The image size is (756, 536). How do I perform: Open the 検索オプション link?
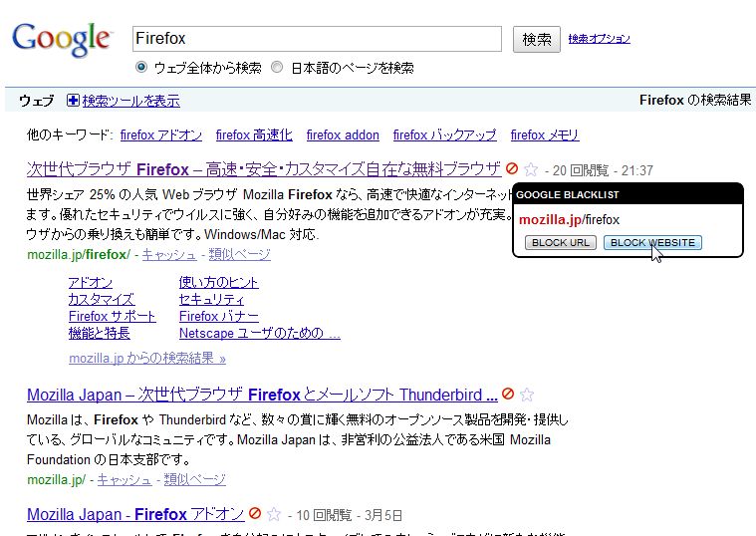coord(599,39)
